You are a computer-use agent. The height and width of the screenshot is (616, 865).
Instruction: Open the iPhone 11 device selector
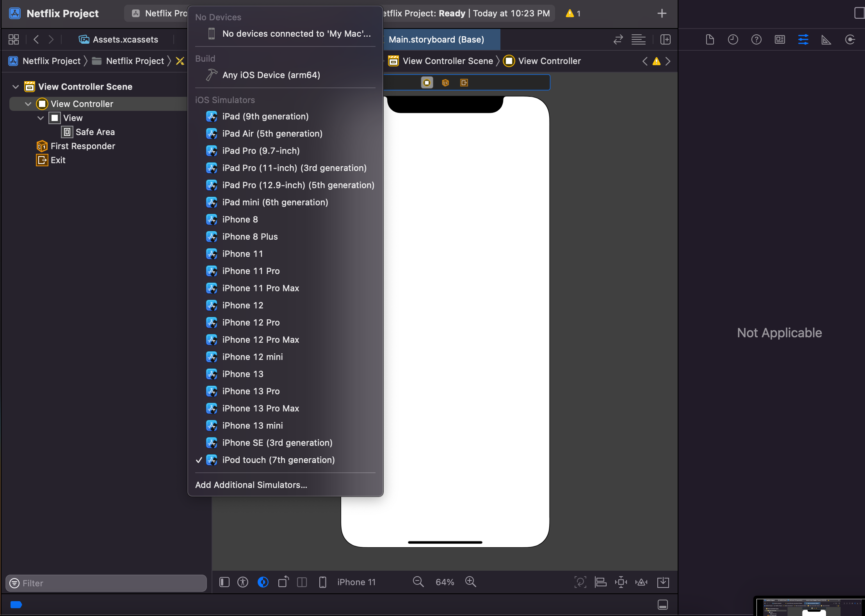(356, 582)
